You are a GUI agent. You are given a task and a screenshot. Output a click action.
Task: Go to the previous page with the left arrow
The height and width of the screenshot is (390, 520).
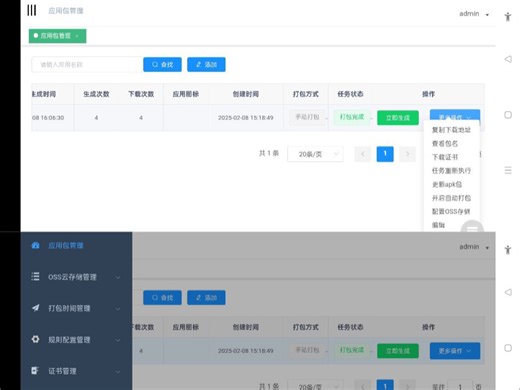tap(363, 154)
